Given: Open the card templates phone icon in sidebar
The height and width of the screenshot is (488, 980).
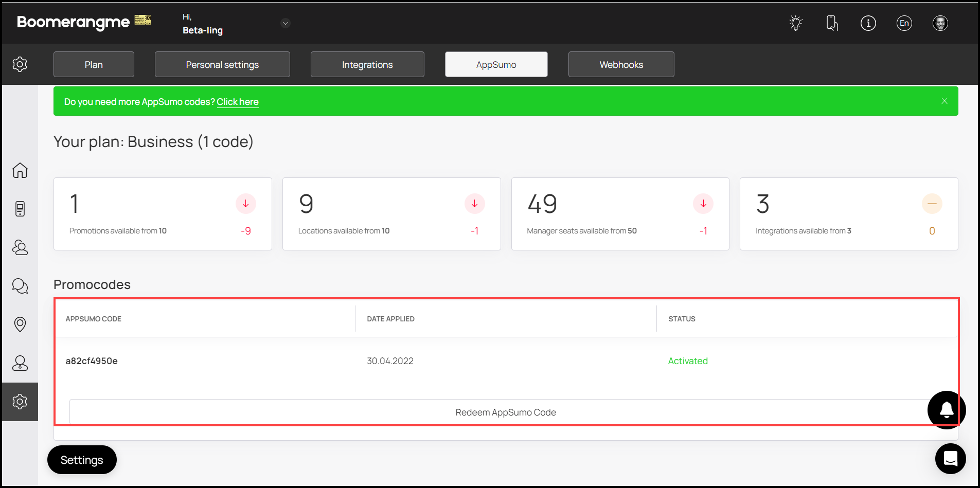Looking at the screenshot, I should (20, 209).
